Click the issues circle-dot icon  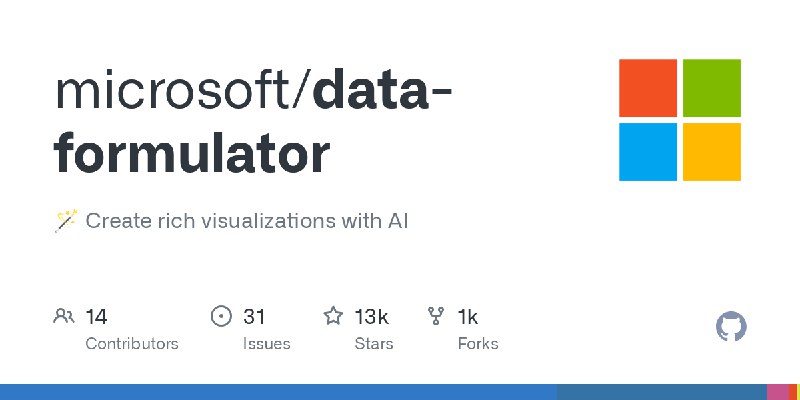point(221,316)
